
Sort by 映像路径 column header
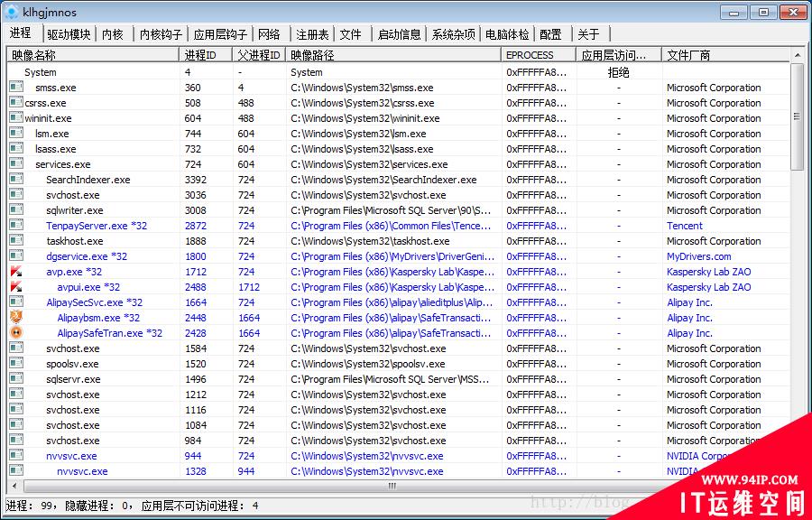393,55
